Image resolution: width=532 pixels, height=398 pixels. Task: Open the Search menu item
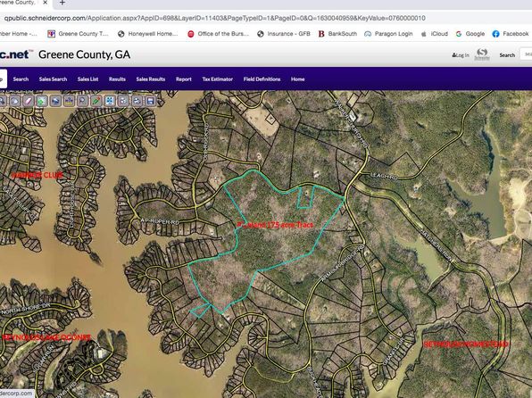click(21, 79)
